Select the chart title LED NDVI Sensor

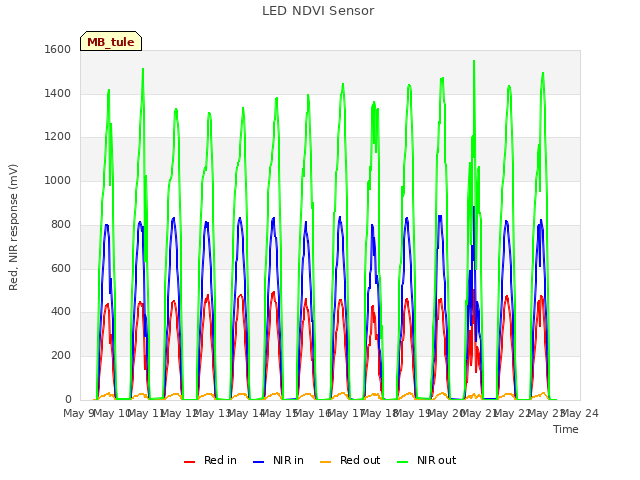click(x=318, y=11)
